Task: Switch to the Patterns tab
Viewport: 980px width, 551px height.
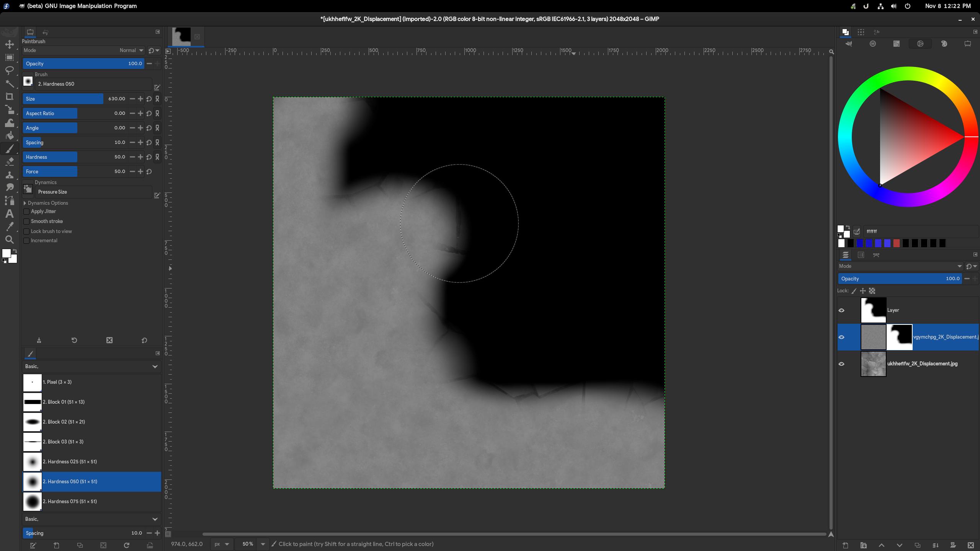Action: click(x=861, y=32)
